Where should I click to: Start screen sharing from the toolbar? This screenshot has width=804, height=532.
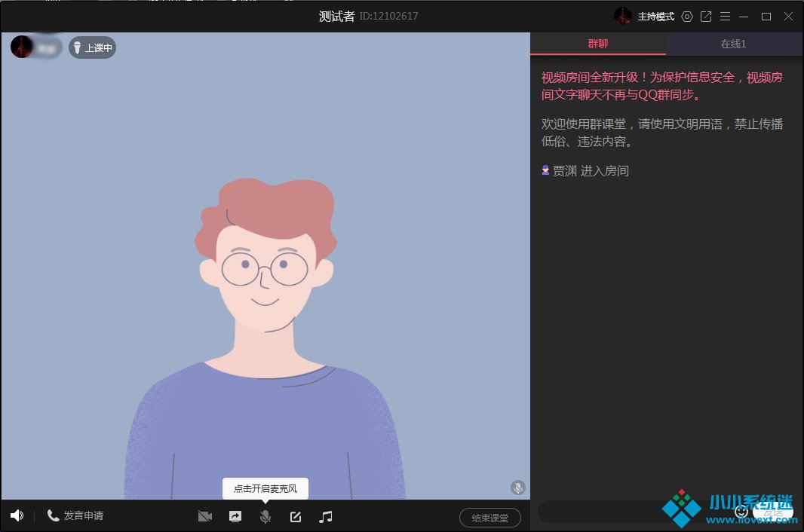[235, 516]
